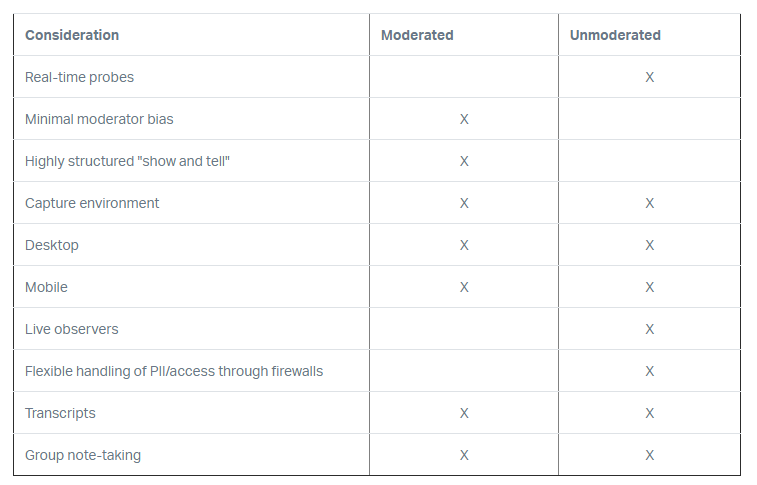Click the Mobile row label
The image size is (757, 485).
tap(47, 287)
